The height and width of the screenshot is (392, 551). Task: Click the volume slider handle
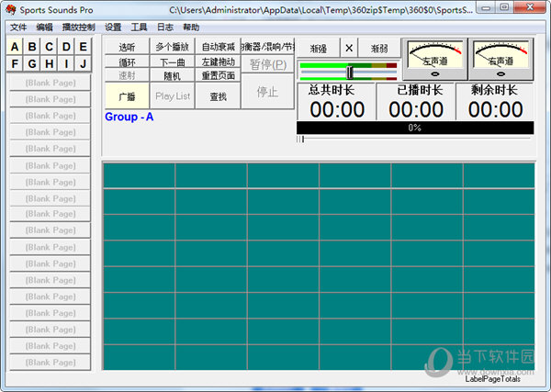pyautogui.click(x=350, y=72)
